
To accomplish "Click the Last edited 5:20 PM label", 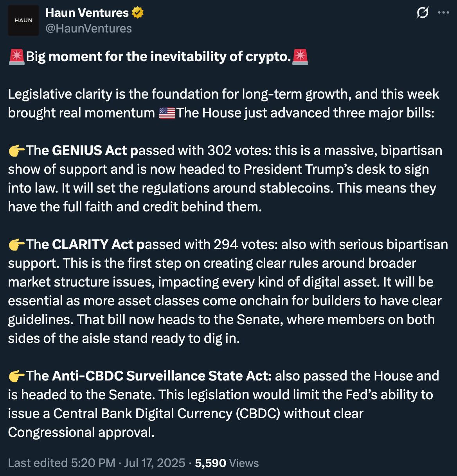I will pyautogui.click(x=61, y=463).
